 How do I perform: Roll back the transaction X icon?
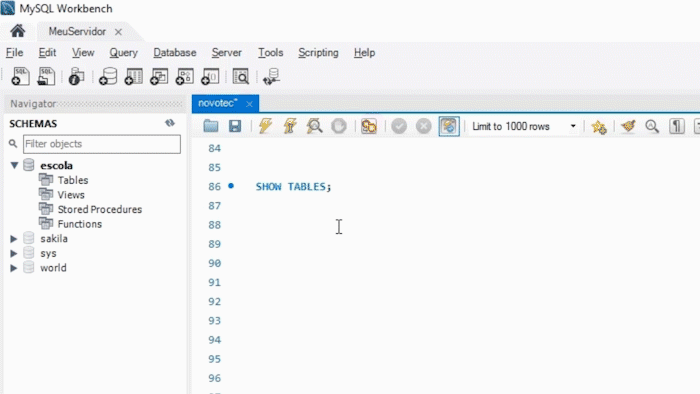point(424,126)
